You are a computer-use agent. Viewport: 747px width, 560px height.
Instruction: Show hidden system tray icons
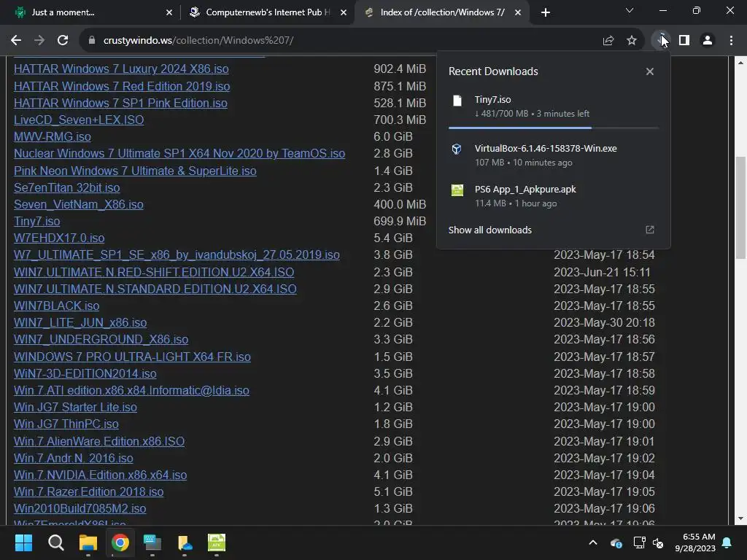click(x=593, y=542)
